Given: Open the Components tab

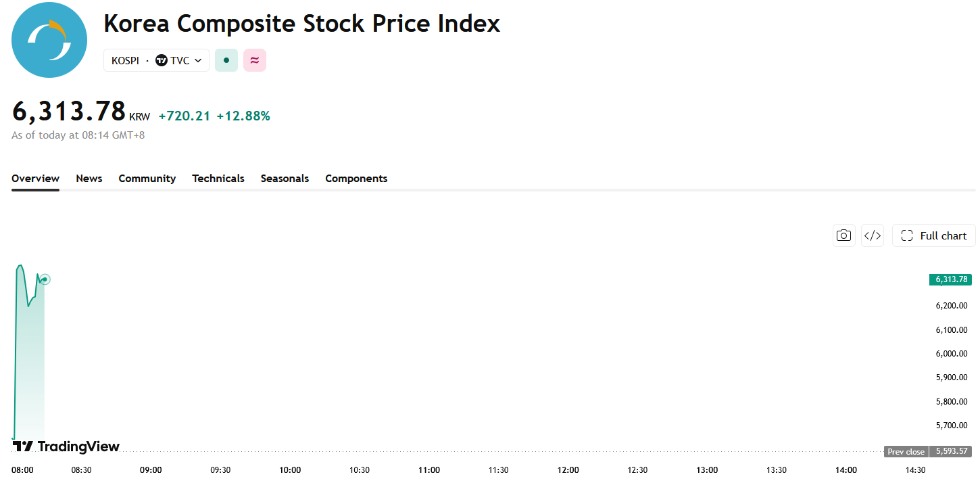Looking at the screenshot, I should [x=356, y=179].
